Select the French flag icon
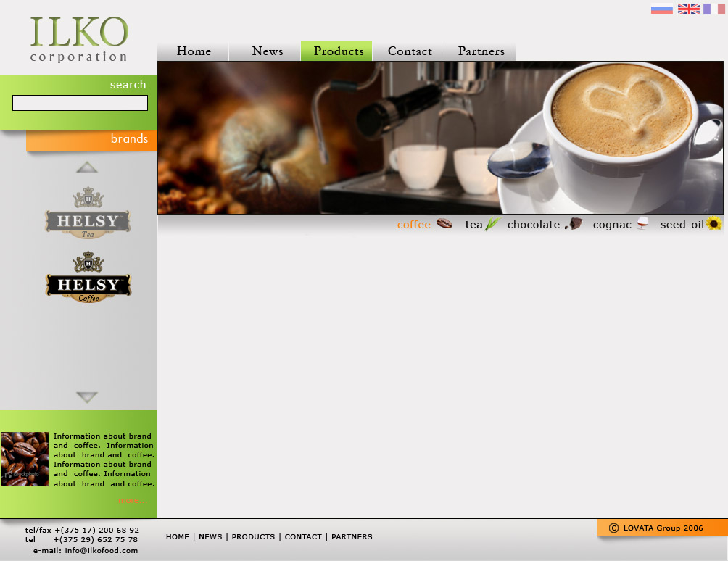The image size is (728, 561). (713, 8)
